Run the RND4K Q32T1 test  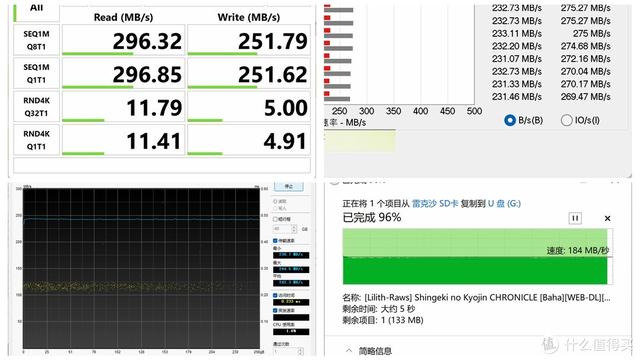pyautogui.click(x=36, y=107)
